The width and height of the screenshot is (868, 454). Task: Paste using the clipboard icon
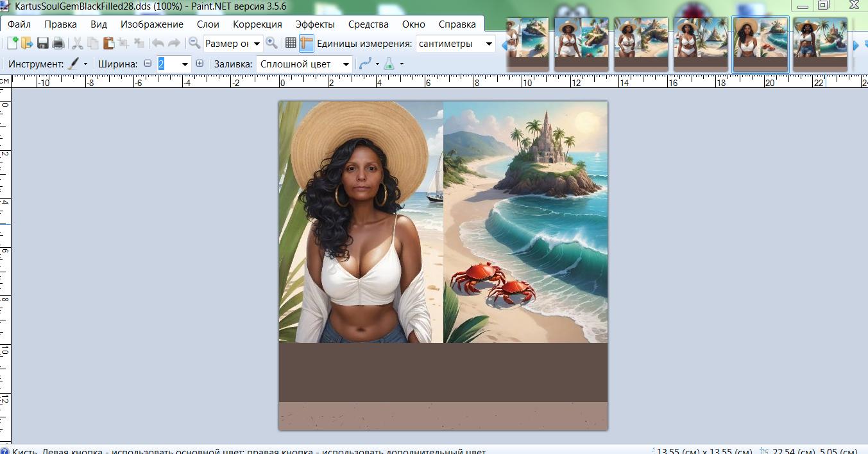click(x=108, y=44)
